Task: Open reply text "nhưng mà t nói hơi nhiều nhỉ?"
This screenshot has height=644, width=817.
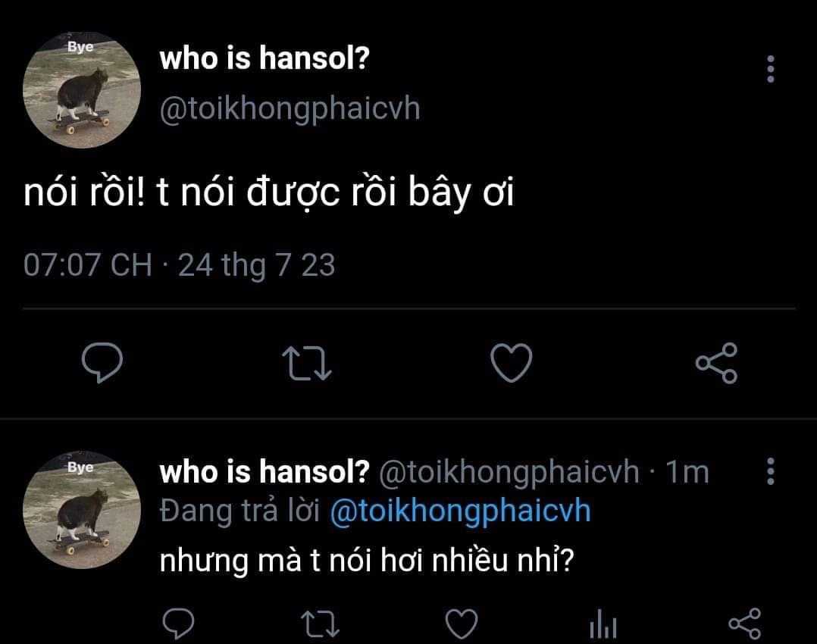Action: pos(366,561)
